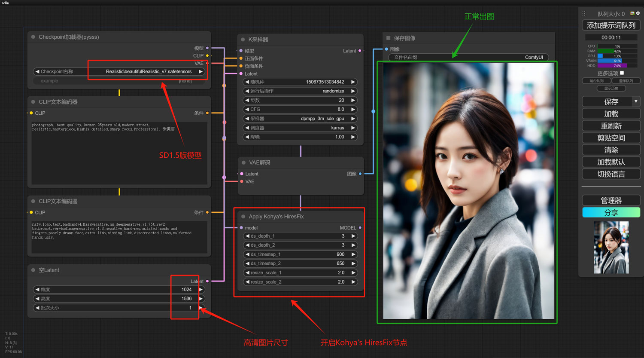Click the positive prompt text box
The width and height of the screenshot is (644, 358).
click(x=119, y=153)
